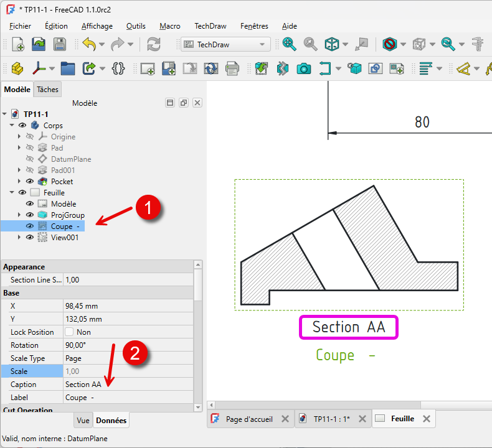Switch to the Tâches tab
492x448 pixels.
pos(47,90)
